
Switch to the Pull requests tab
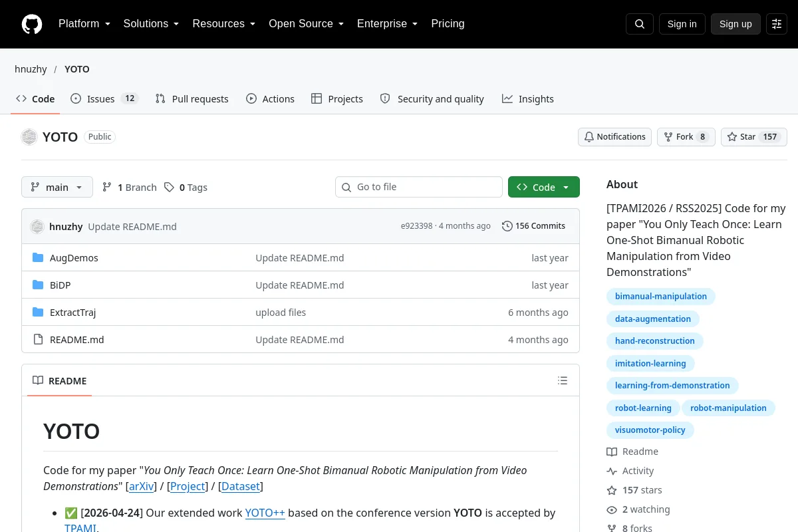(192, 99)
